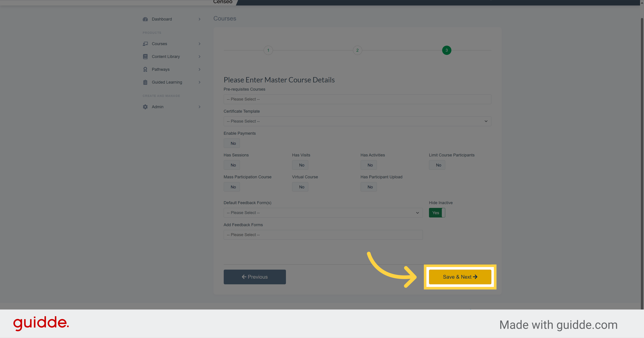Toggle the Has Sessions switch
This screenshot has height=338, width=644.
coord(232,165)
